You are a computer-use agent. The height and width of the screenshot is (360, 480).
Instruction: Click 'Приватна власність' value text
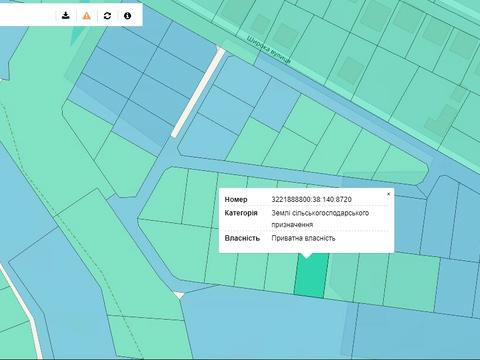pyautogui.click(x=303, y=238)
